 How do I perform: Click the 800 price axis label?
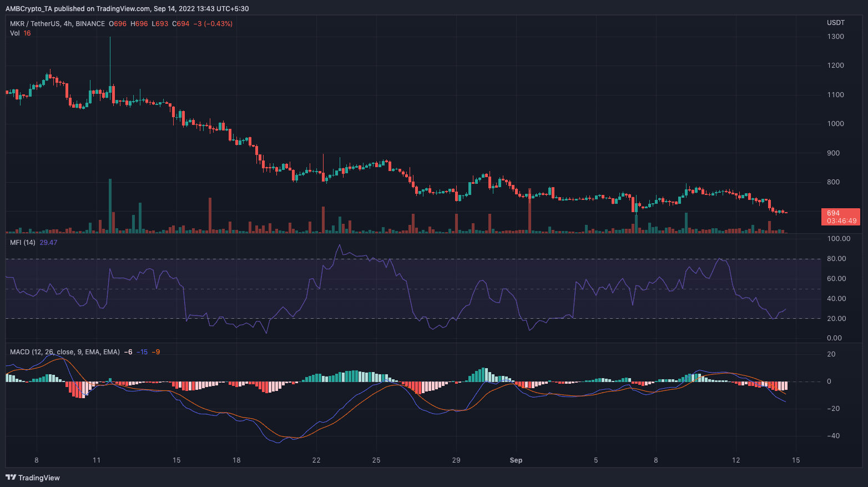coord(833,182)
